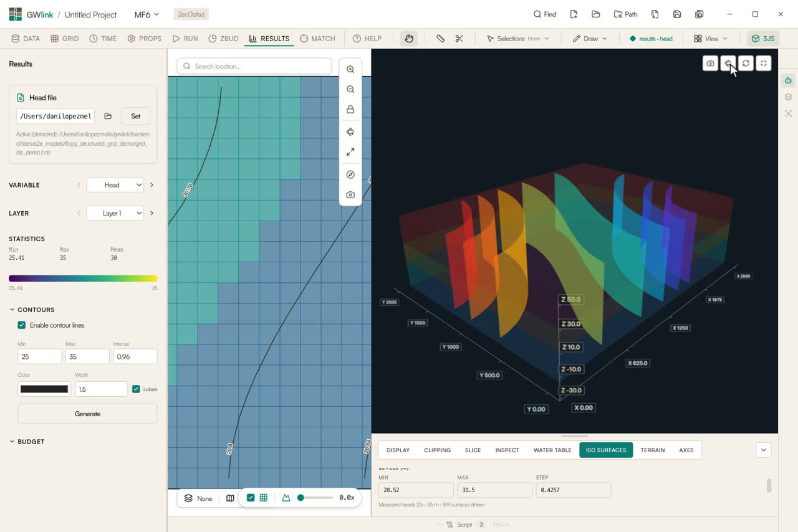
Task: Toggle 3D viewer fullscreen icon
Action: (x=764, y=63)
